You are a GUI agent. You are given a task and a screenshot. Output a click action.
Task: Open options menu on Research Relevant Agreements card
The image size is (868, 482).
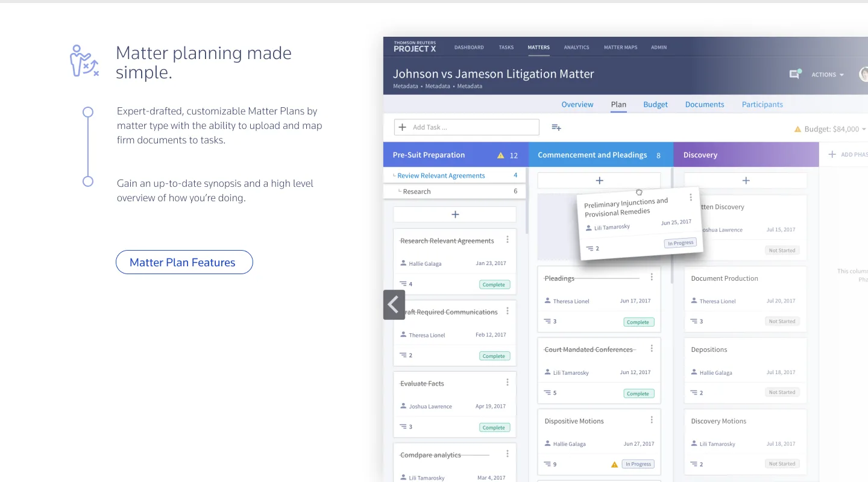click(x=508, y=240)
